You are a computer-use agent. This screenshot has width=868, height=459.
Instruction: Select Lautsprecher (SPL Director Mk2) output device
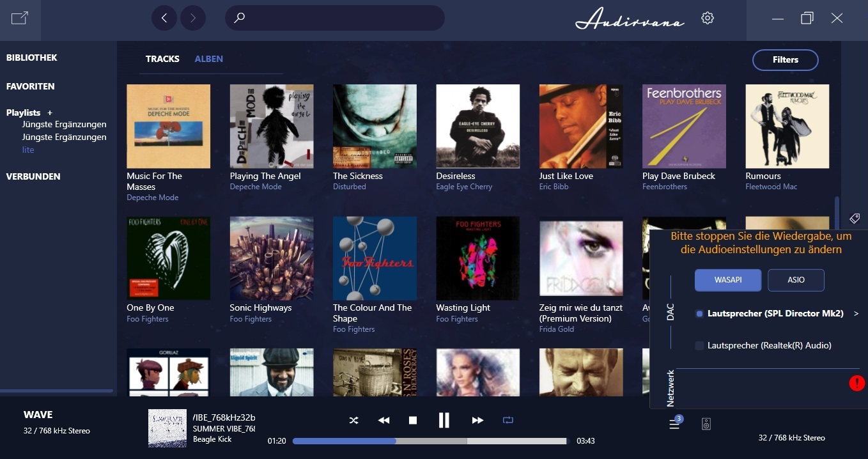(770, 313)
